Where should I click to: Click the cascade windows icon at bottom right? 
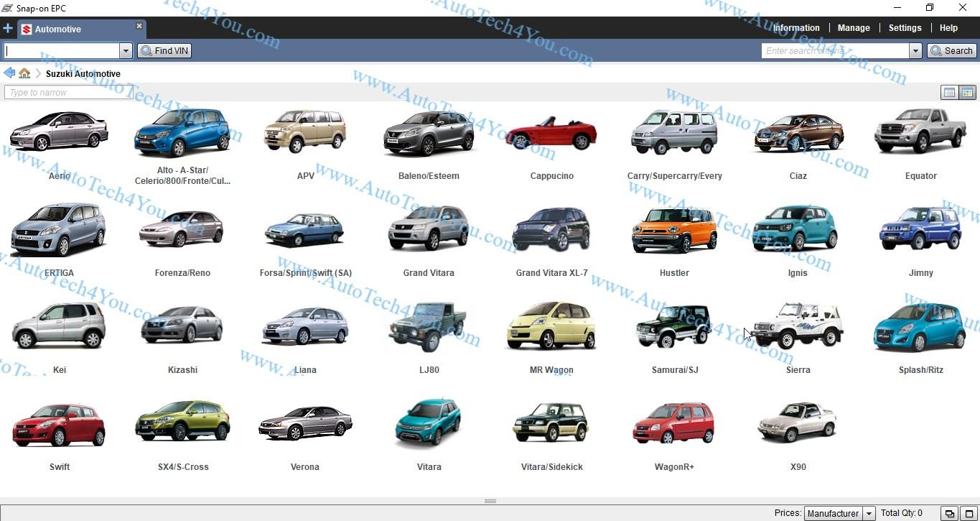pos(949,513)
